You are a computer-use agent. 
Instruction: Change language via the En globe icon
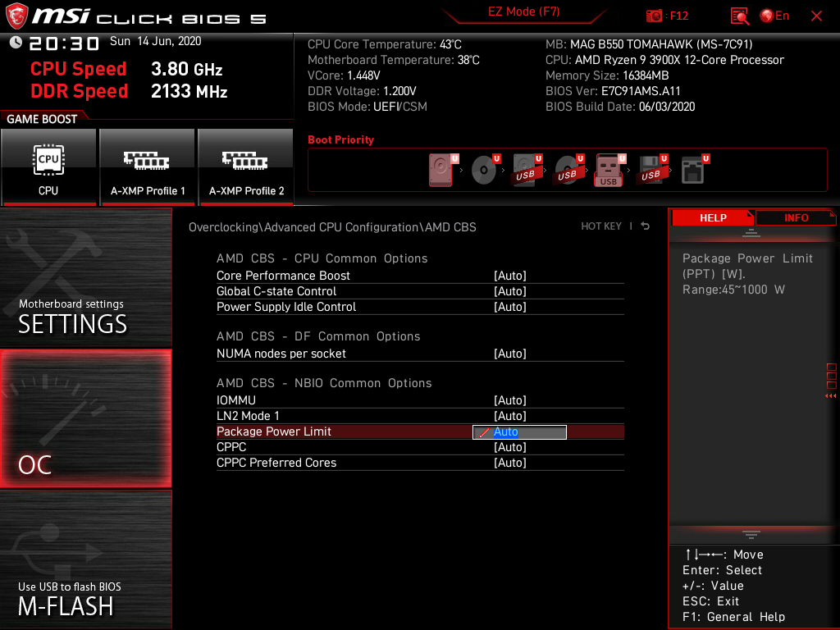[x=774, y=16]
